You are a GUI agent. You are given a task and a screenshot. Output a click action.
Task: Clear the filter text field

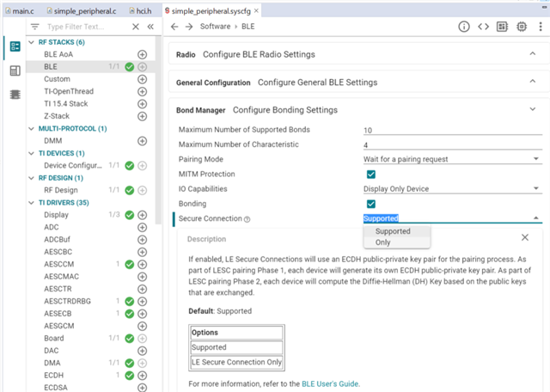coord(135,27)
